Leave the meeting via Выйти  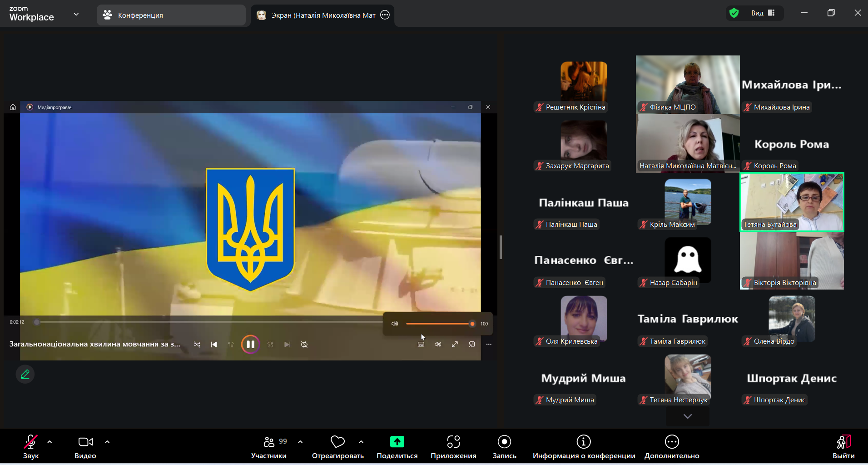pyautogui.click(x=843, y=446)
